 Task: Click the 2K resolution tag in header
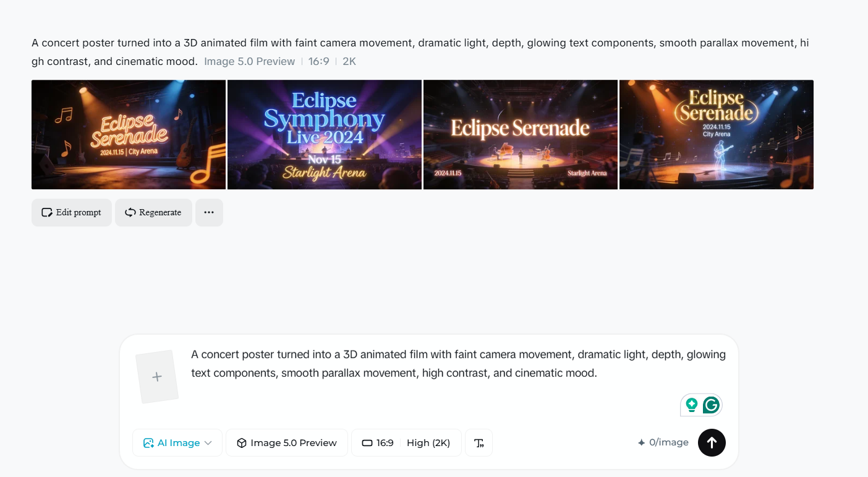point(349,61)
